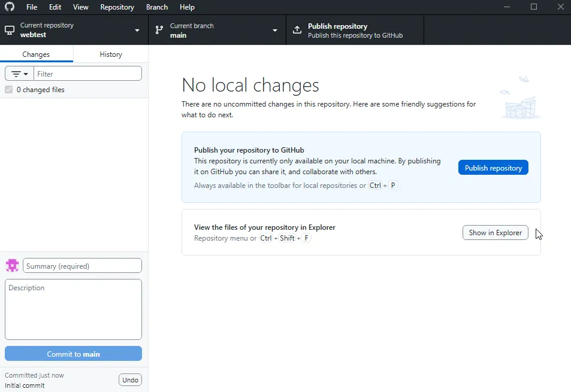Screen dimensions: 571x392
Task: Click Show in Explorer
Action: point(495,232)
